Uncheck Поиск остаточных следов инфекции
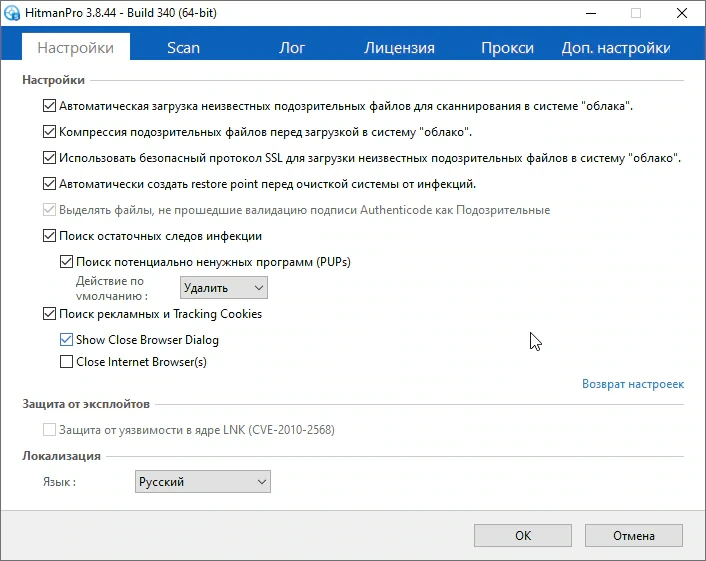Screen dimensions: 706x561 (49, 236)
